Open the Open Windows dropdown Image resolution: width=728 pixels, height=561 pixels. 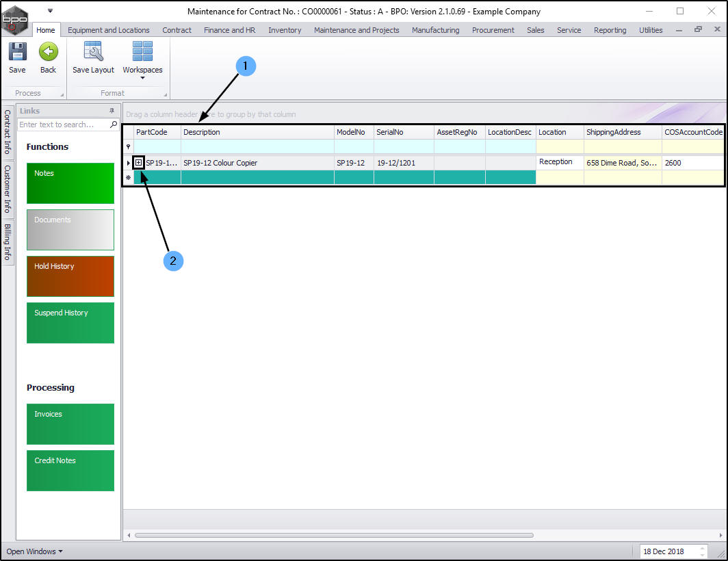[x=34, y=551]
